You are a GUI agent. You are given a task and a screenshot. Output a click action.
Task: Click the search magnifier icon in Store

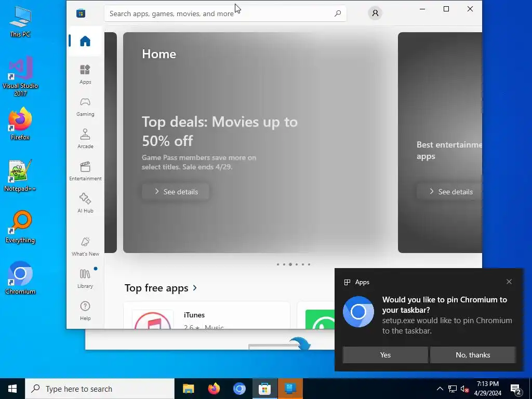click(x=338, y=13)
